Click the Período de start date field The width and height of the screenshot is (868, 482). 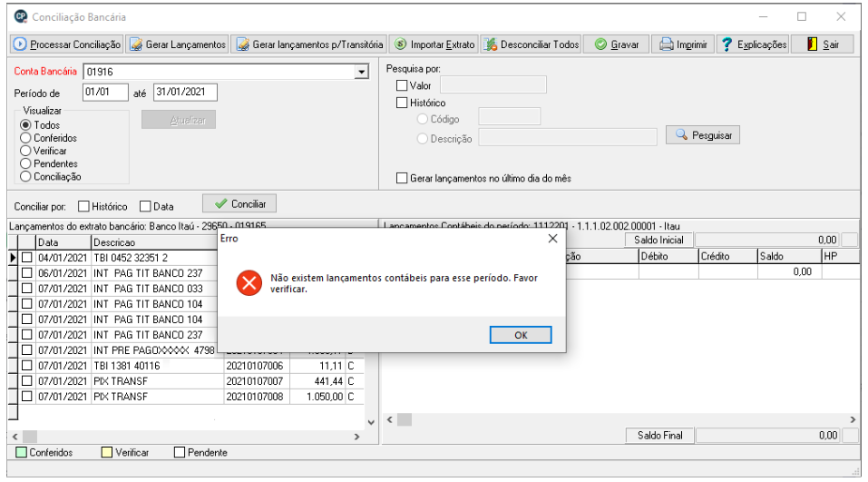(105, 92)
